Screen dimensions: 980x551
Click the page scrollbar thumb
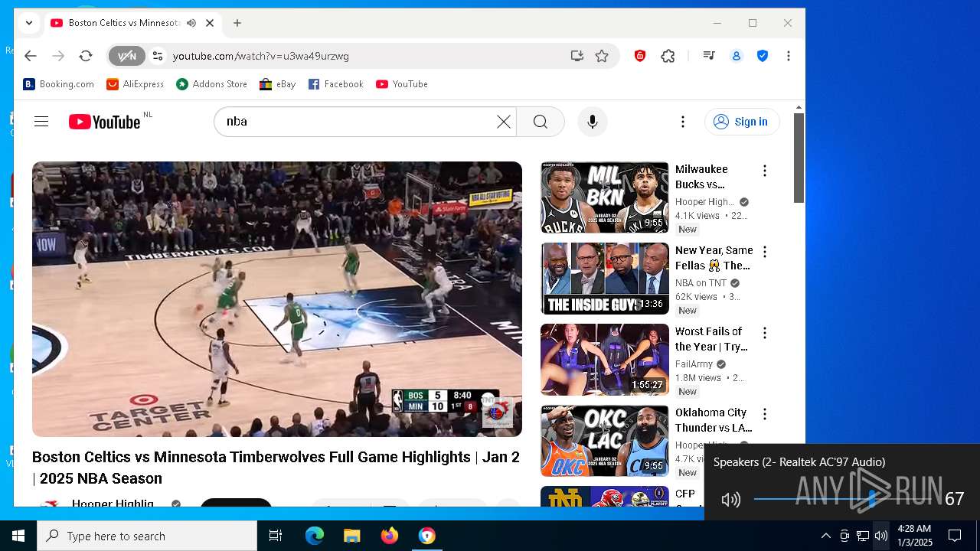click(x=799, y=158)
